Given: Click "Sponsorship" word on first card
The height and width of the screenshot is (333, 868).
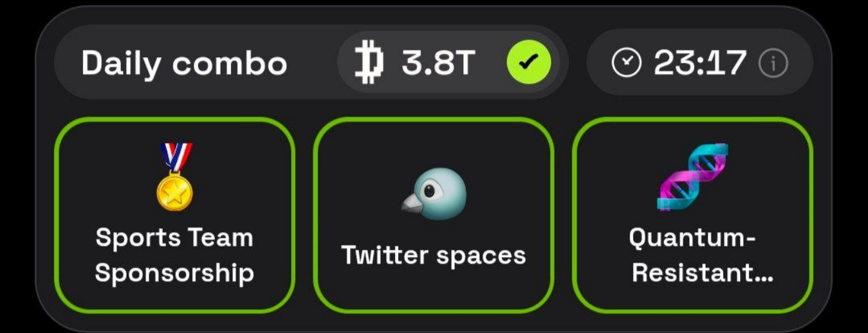Looking at the screenshot, I should [174, 273].
